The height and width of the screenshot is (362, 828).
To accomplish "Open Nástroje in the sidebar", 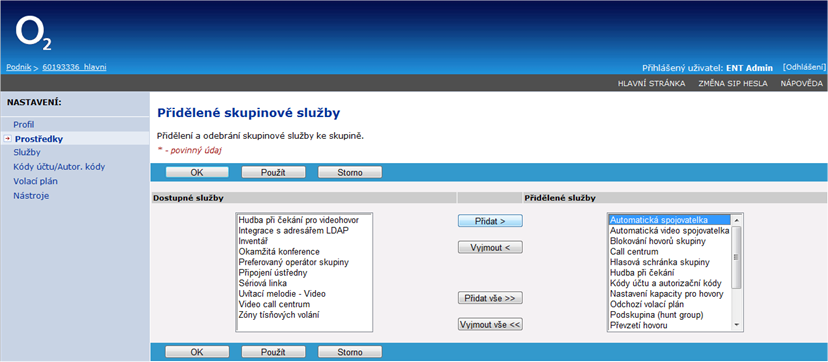I will pos(31,196).
